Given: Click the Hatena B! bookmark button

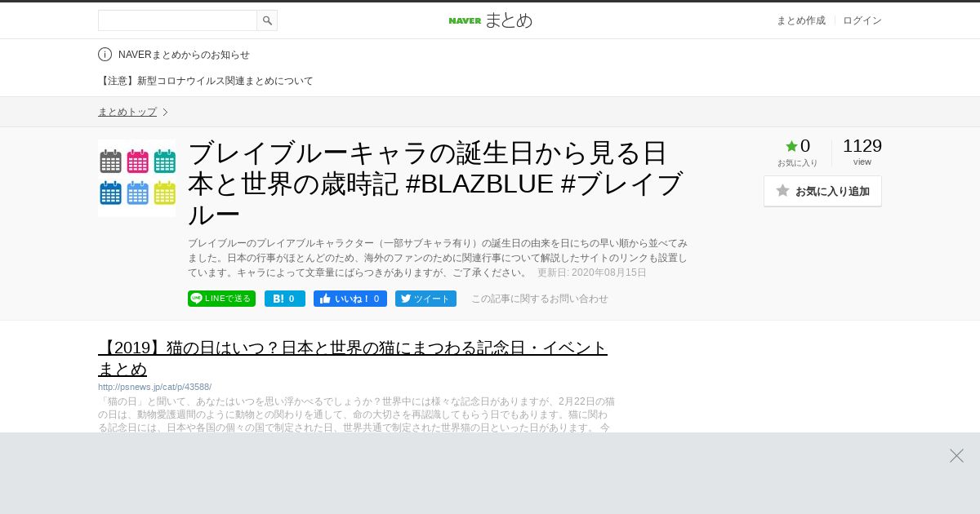Looking at the screenshot, I should click(284, 299).
